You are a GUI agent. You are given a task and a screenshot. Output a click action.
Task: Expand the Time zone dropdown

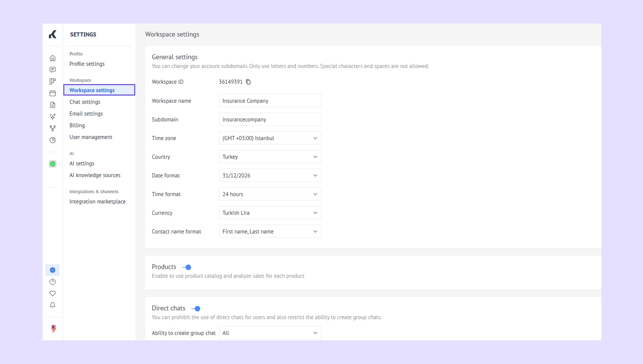click(270, 138)
